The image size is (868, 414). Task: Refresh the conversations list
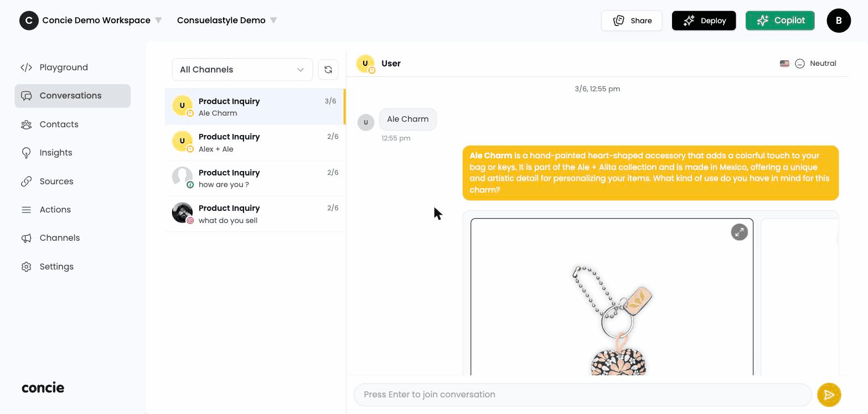[x=328, y=70]
